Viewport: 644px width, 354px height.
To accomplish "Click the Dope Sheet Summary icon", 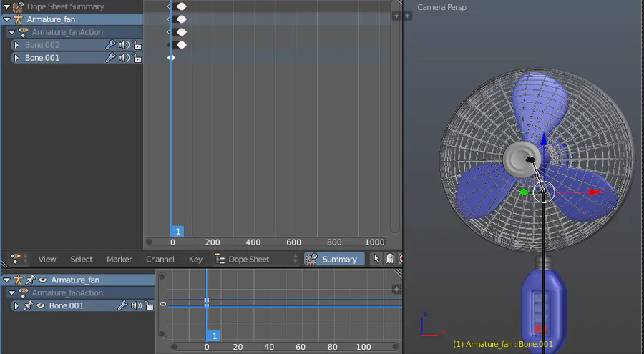I will pyautogui.click(x=18, y=6).
